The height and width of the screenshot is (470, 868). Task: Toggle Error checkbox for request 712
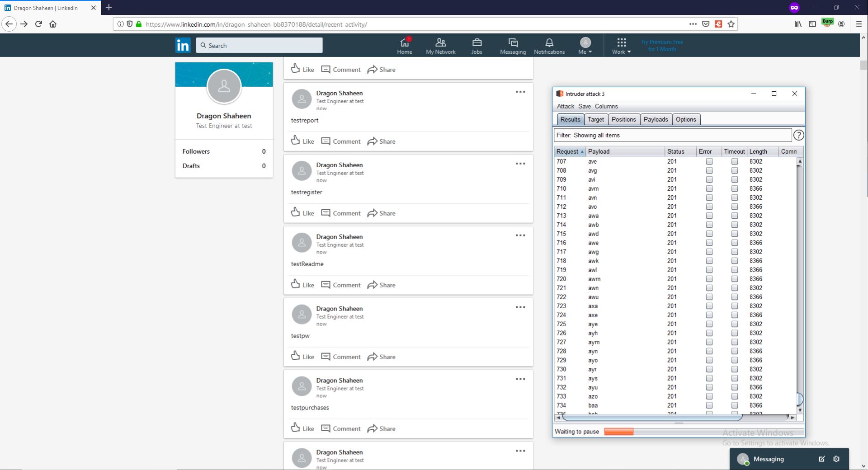click(x=709, y=207)
